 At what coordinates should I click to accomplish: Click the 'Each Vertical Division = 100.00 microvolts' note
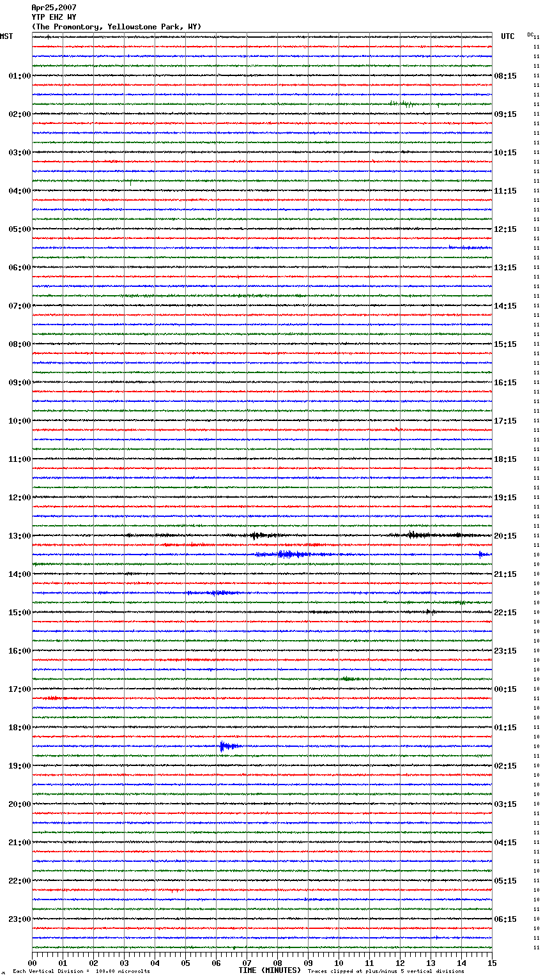coord(81,971)
